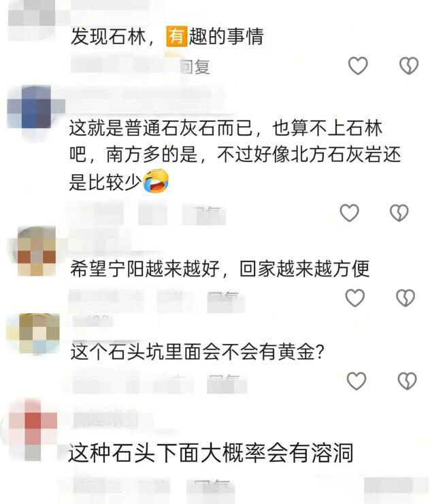The image size is (430, 504).
Task: Open the red avatar of 溶洞 commenter
Action: 33,429
